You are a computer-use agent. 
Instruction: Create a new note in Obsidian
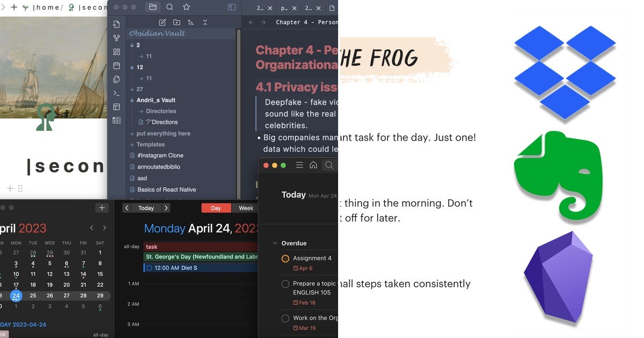pyautogui.click(x=162, y=22)
